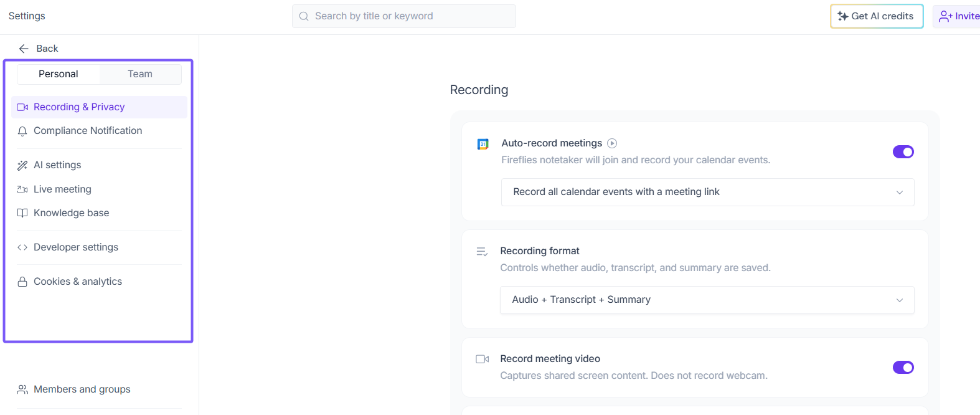
Task: Click the Members and groups people icon
Action: (22, 389)
